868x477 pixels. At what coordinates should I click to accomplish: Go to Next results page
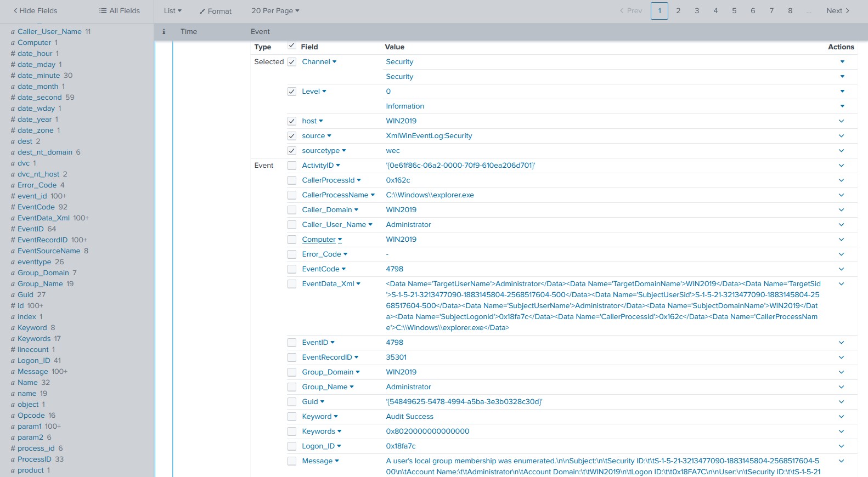coord(838,11)
